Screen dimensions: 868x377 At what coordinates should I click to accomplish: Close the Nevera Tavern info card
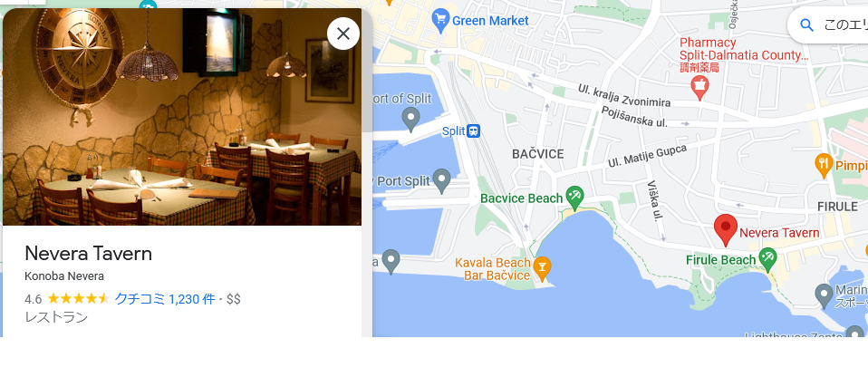click(x=343, y=34)
